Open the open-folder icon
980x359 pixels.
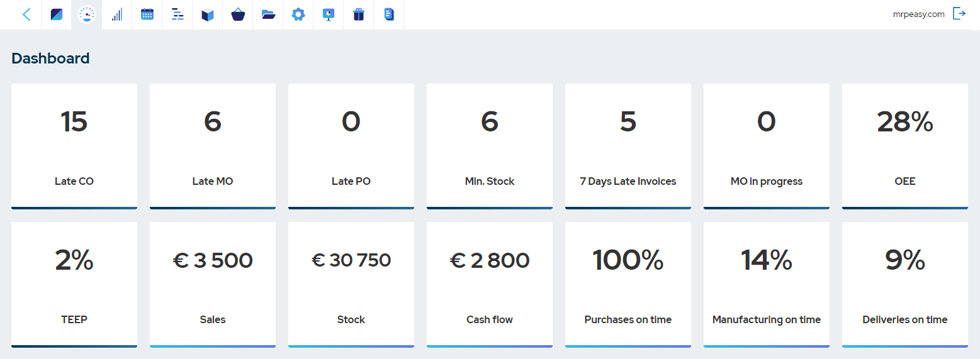268,14
